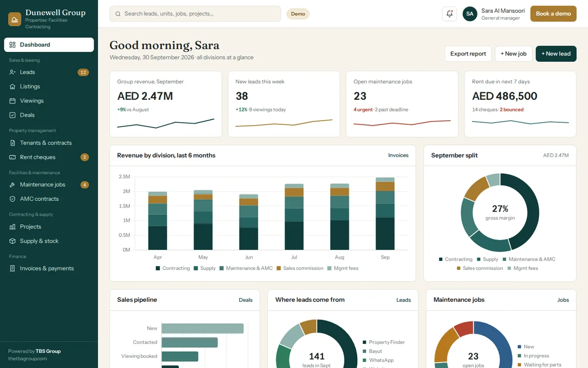The height and width of the screenshot is (368, 588).
Task: Click the Demo tag pill
Action: point(298,14)
